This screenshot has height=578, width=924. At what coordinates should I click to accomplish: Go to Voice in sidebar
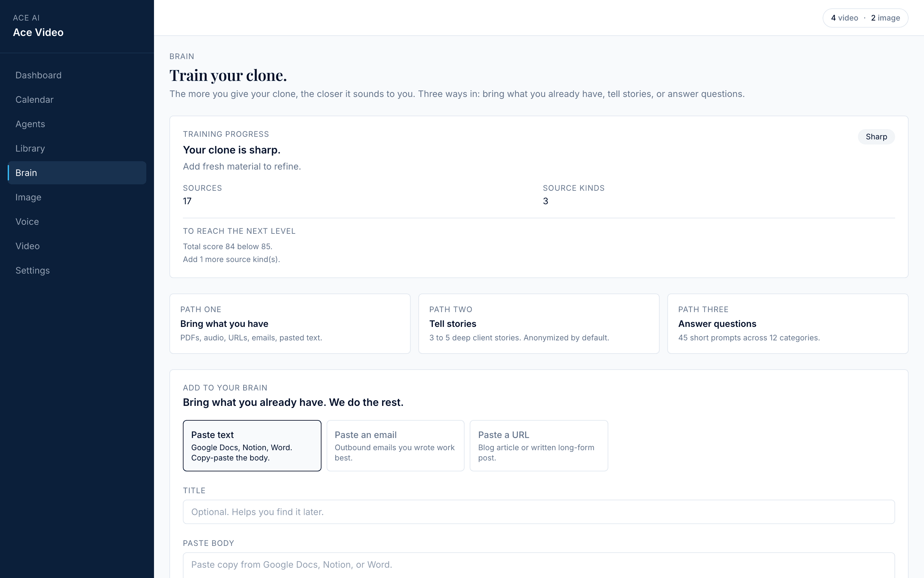[77, 222]
